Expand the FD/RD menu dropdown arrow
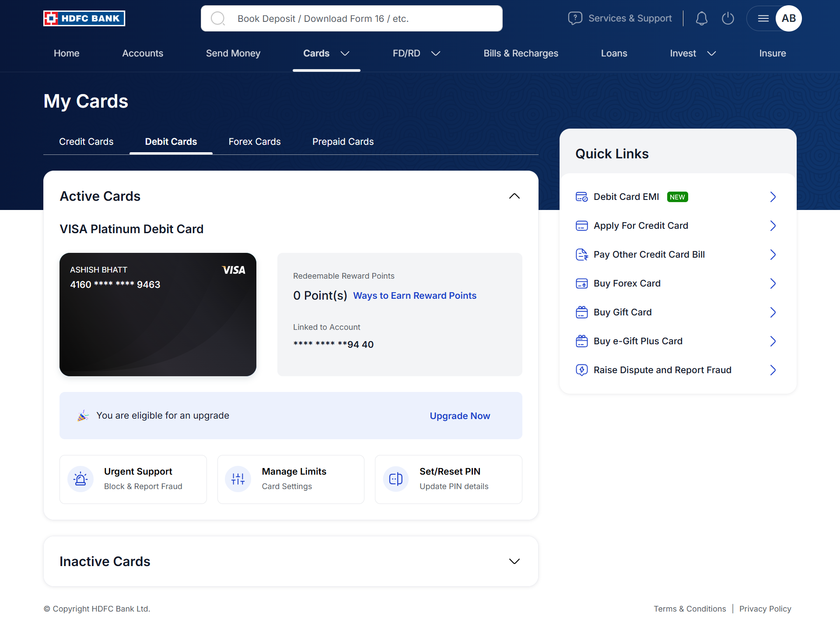Viewport: 840px width, 626px height. pyautogui.click(x=436, y=53)
